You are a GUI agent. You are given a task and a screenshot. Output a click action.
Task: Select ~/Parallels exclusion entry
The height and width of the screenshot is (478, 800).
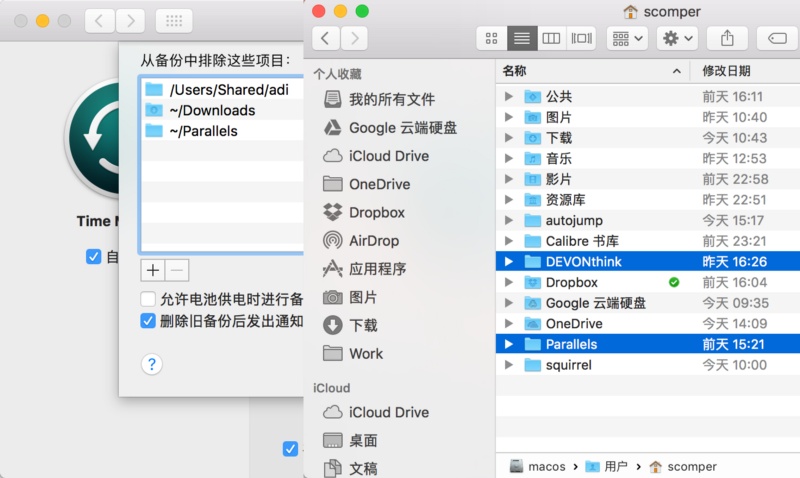point(223,131)
